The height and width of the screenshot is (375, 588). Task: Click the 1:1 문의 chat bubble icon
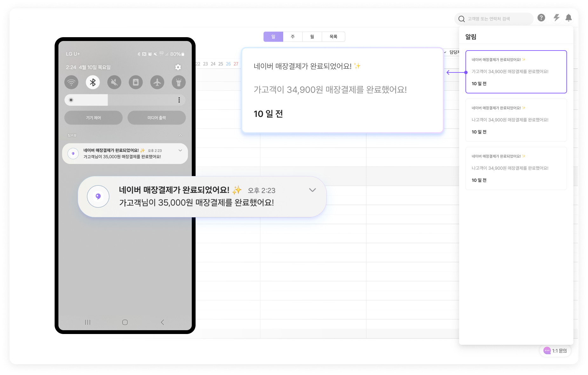pyautogui.click(x=547, y=351)
